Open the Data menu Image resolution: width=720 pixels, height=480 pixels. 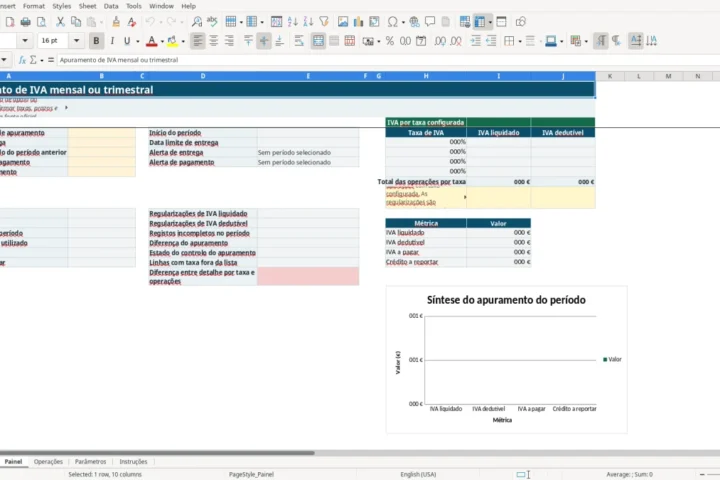[x=111, y=6]
